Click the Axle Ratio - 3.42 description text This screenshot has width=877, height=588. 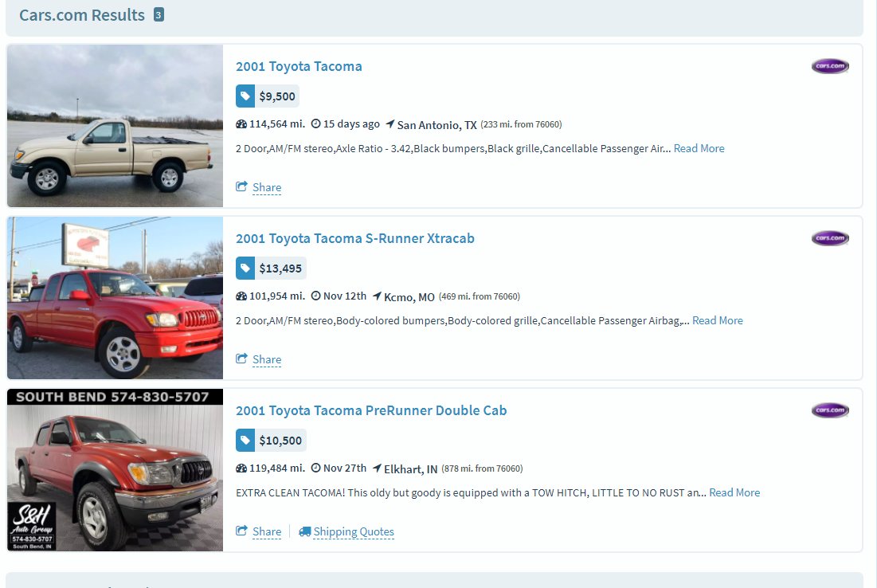click(373, 149)
